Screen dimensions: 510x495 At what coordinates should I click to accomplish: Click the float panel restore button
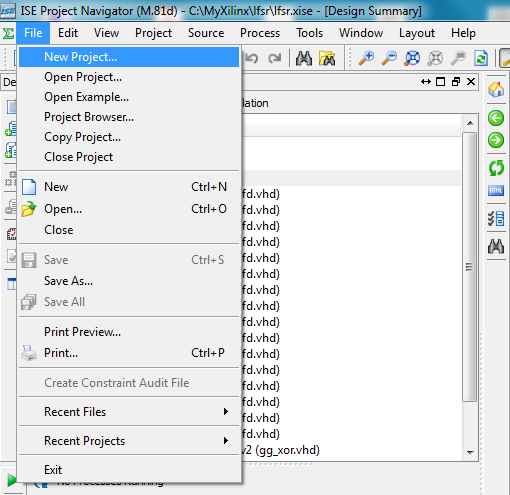456,82
